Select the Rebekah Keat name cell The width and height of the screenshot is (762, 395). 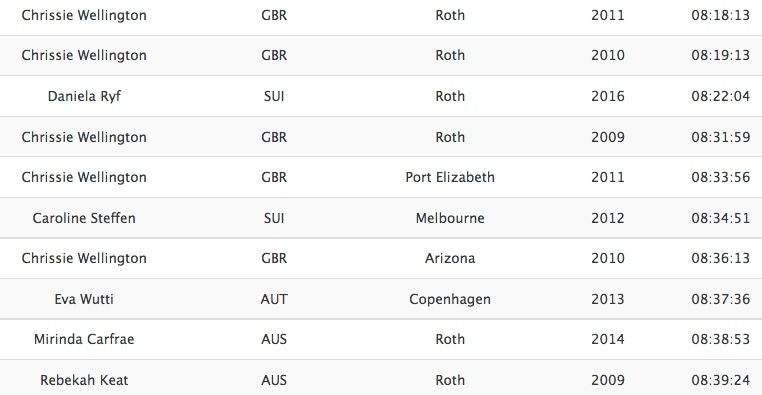pos(84,380)
